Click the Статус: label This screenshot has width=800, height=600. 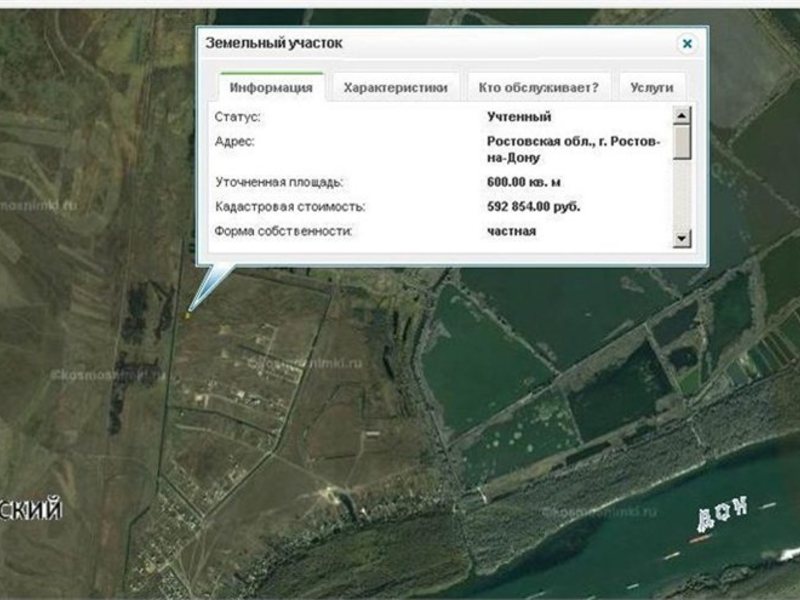click(237, 117)
